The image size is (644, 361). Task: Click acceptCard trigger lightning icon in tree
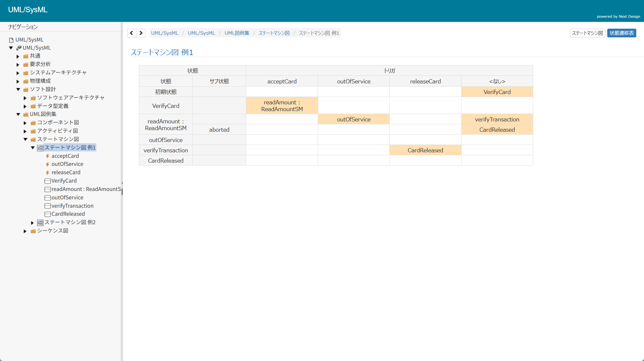[47, 156]
